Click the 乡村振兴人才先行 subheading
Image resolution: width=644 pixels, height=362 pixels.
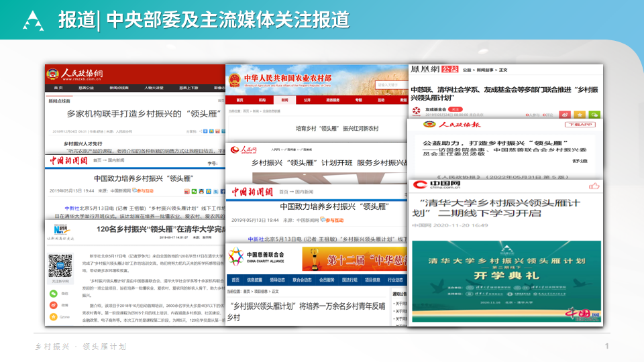83,143
